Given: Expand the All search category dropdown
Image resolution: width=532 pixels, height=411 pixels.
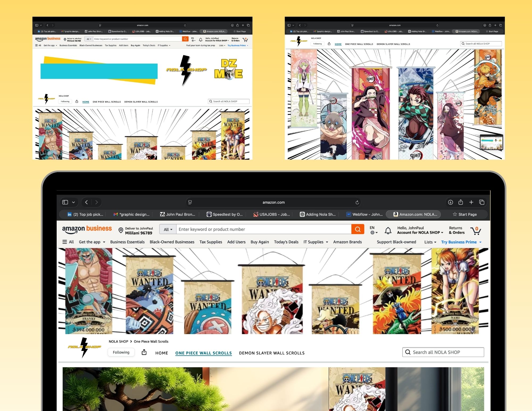Looking at the screenshot, I should (168, 229).
